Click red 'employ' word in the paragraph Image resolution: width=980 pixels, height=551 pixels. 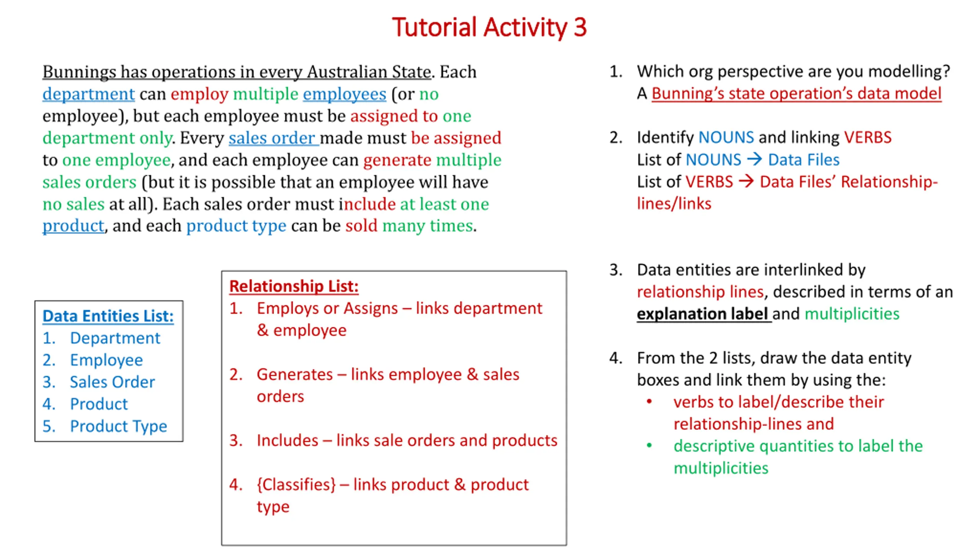click(x=199, y=94)
